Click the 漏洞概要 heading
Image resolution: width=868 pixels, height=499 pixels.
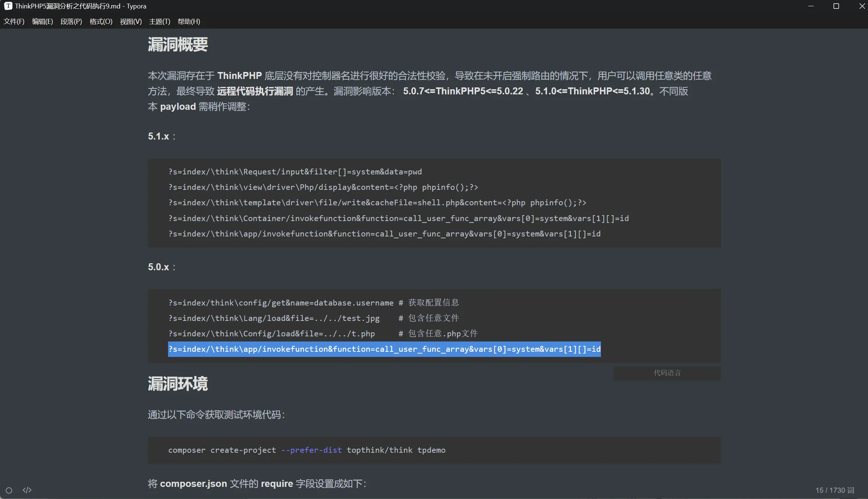[178, 45]
